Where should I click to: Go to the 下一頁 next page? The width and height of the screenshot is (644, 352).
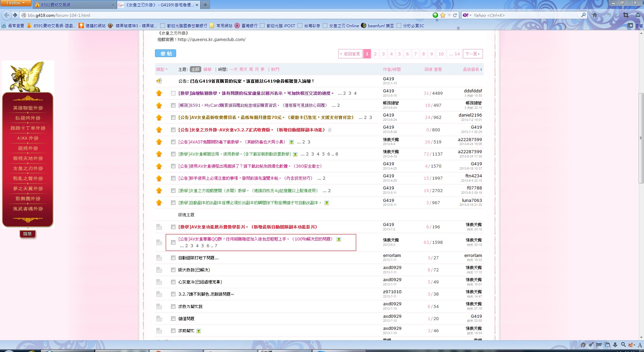click(x=473, y=54)
